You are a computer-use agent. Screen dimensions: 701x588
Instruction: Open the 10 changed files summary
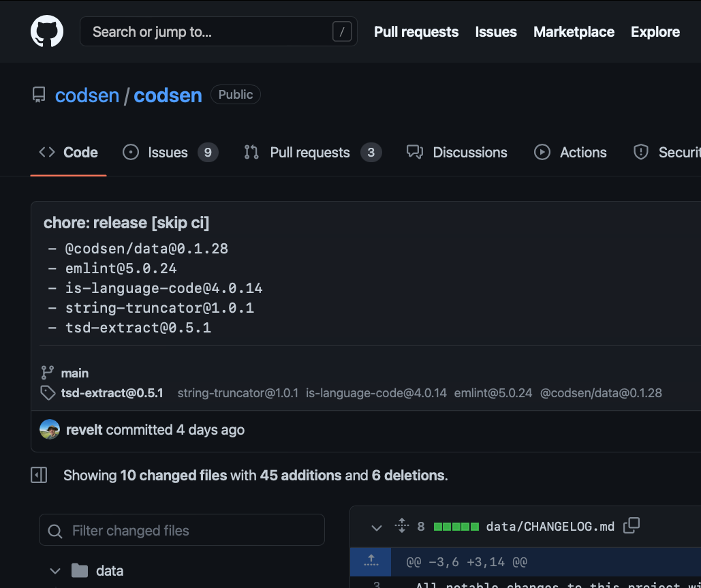pos(174,475)
